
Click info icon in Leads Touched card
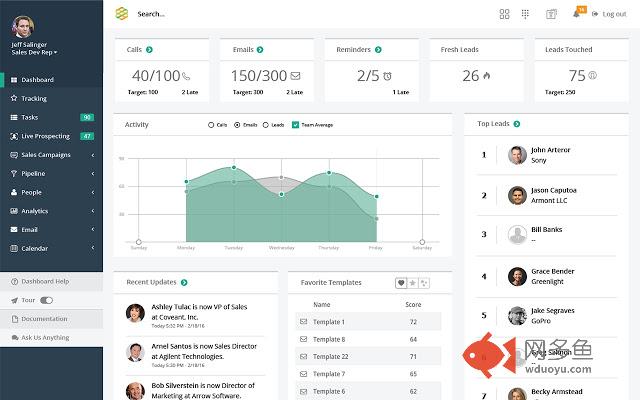(593, 76)
